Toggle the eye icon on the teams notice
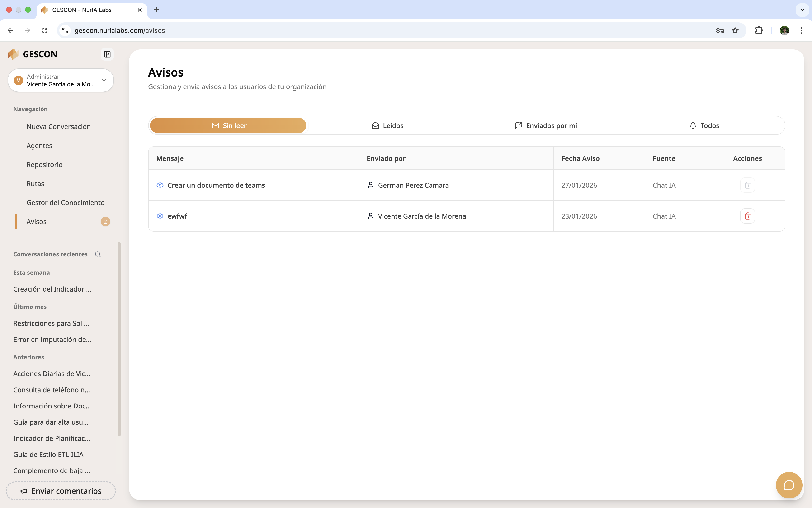The width and height of the screenshot is (812, 508). point(160,185)
